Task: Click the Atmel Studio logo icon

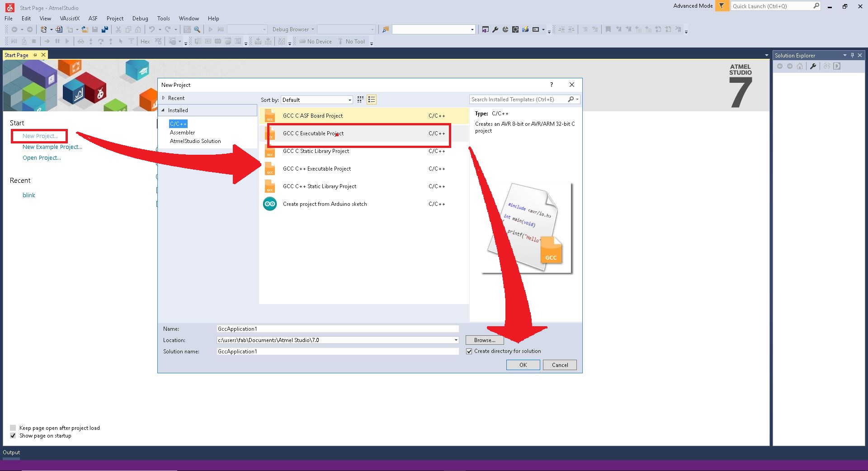Action: pos(9,8)
